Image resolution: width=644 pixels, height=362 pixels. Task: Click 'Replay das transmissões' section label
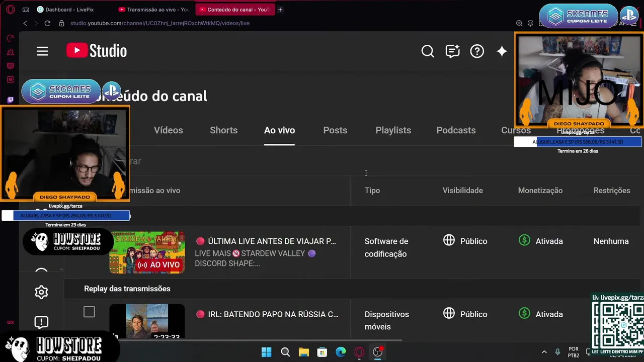tap(127, 289)
